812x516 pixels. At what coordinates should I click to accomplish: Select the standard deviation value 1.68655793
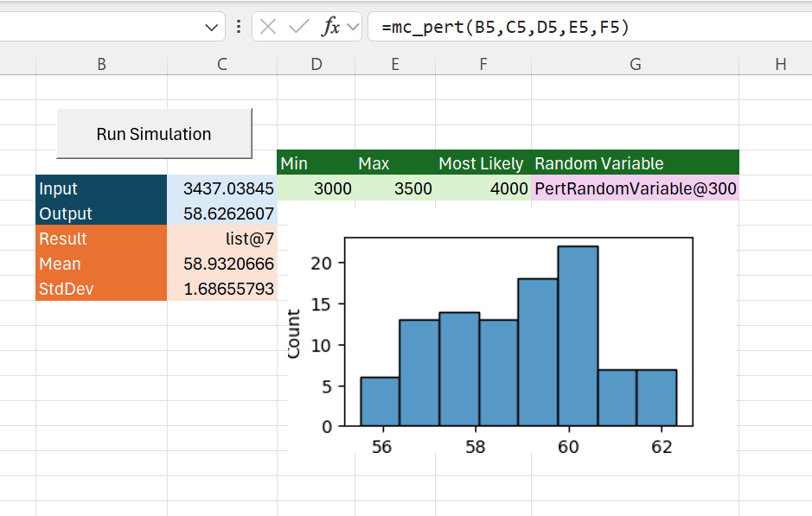pos(222,288)
